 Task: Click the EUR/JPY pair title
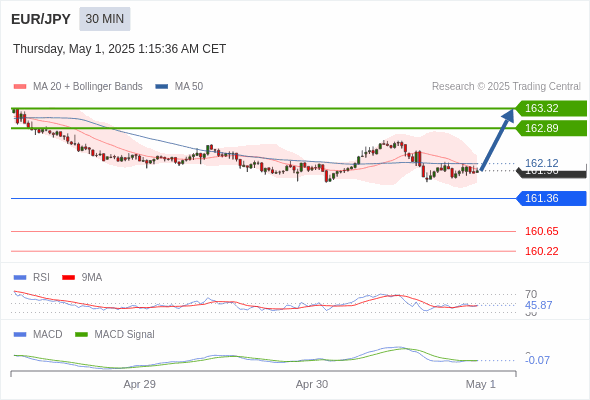point(41,19)
